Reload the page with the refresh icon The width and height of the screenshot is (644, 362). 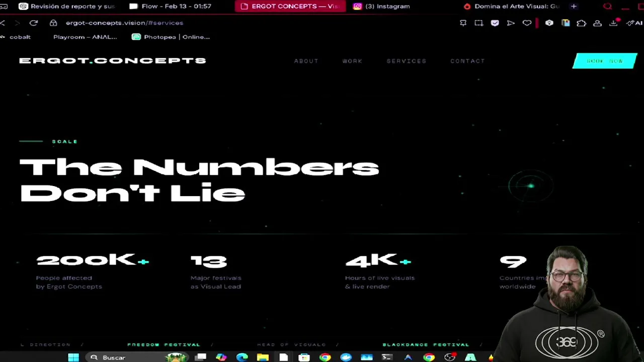point(34,23)
